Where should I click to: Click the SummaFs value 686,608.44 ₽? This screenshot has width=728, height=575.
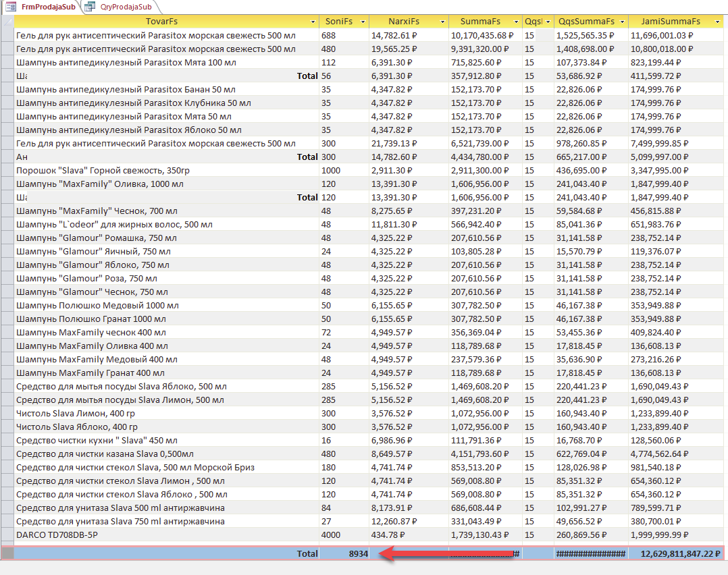click(x=477, y=508)
